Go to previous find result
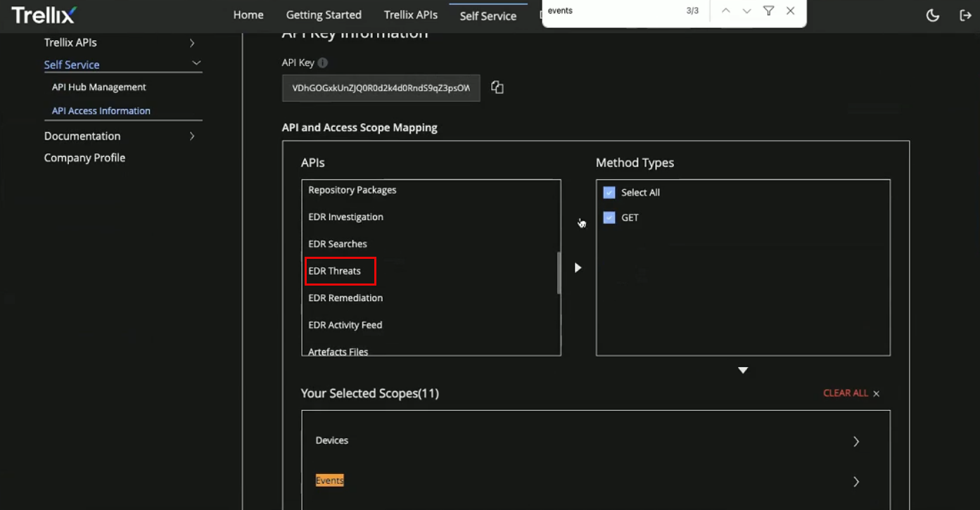This screenshot has height=510, width=980. click(x=726, y=11)
